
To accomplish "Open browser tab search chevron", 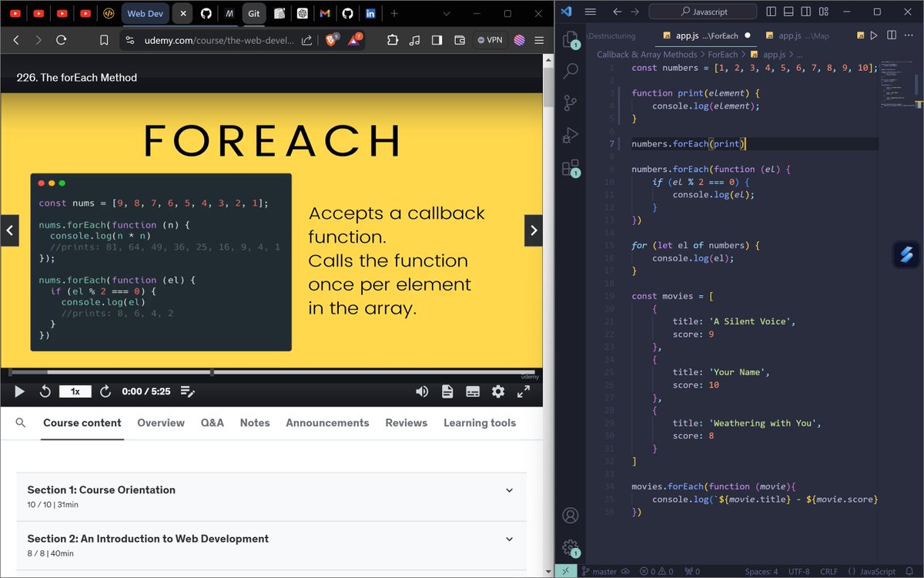I will click(446, 13).
